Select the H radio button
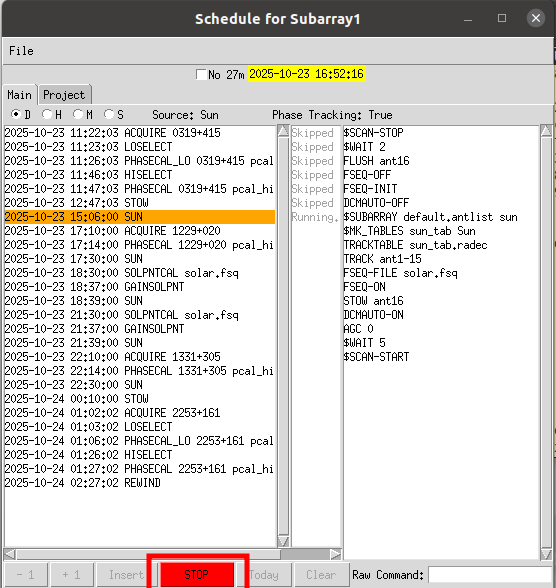The height and width of the screenshot is (588, 556). 47,114
